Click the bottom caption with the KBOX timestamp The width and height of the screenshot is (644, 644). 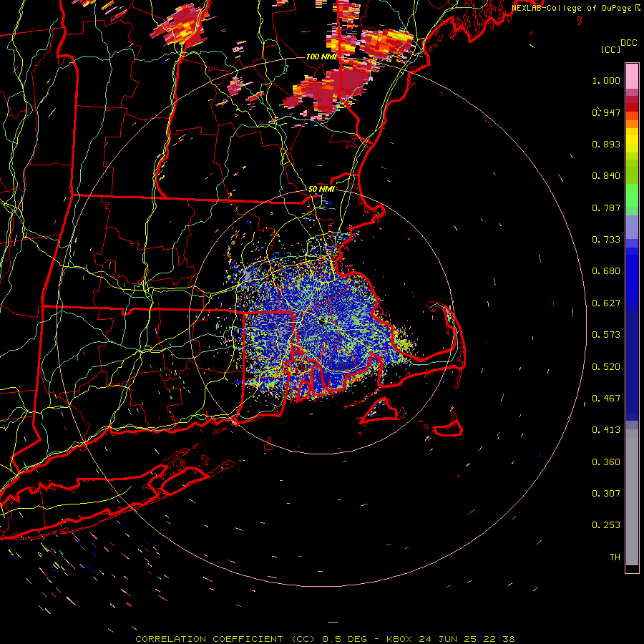pyautogui.click(x=325, y=639)
